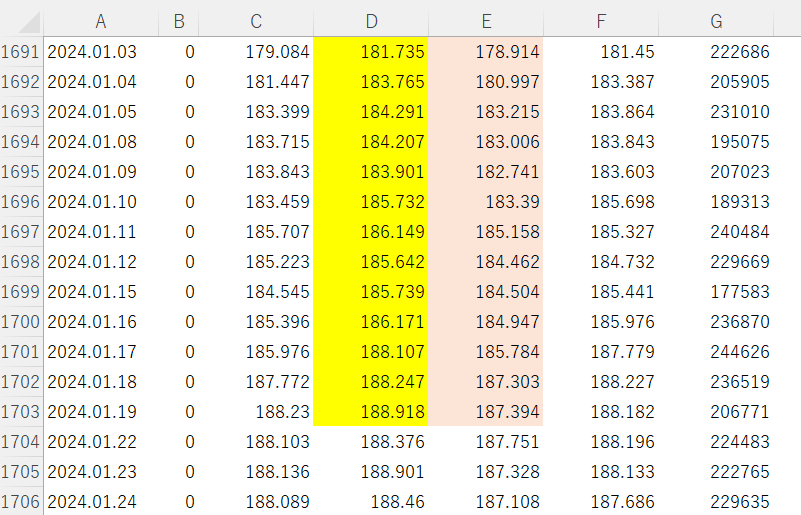Select column E header
The height and width of the screenshot is (515, 801).
tap(486, 21)
